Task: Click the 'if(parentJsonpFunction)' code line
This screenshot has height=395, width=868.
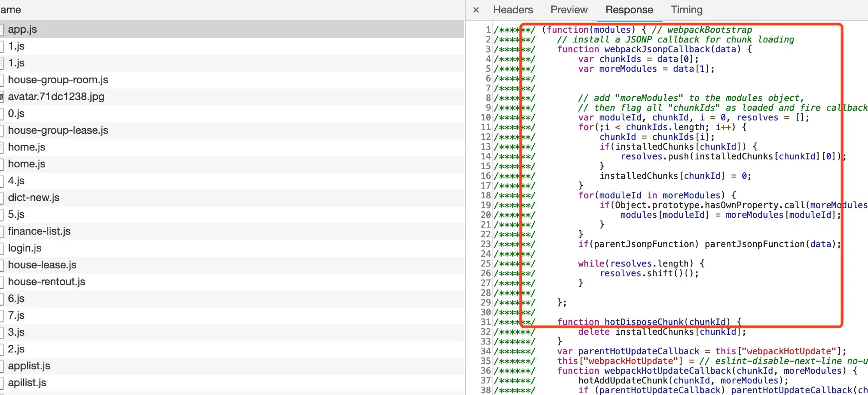Action: click(709, 244)
